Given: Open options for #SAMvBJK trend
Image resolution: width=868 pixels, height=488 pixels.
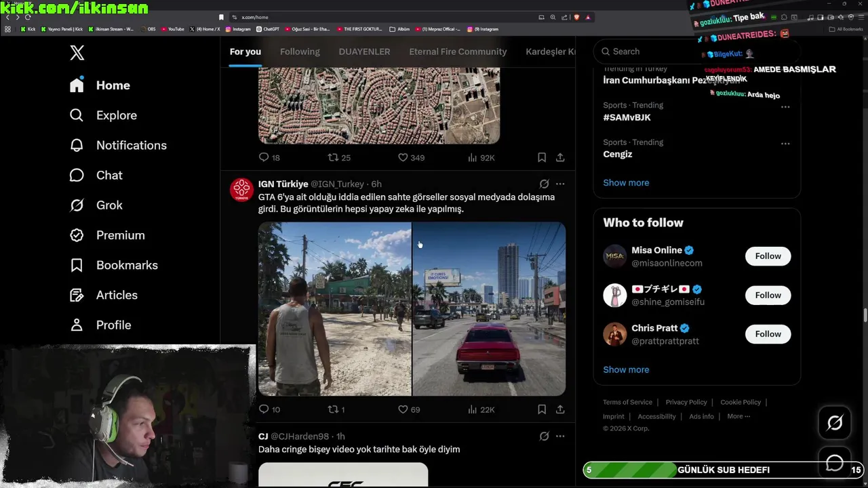Looking at the screenshot, I should tap(785, 106).
